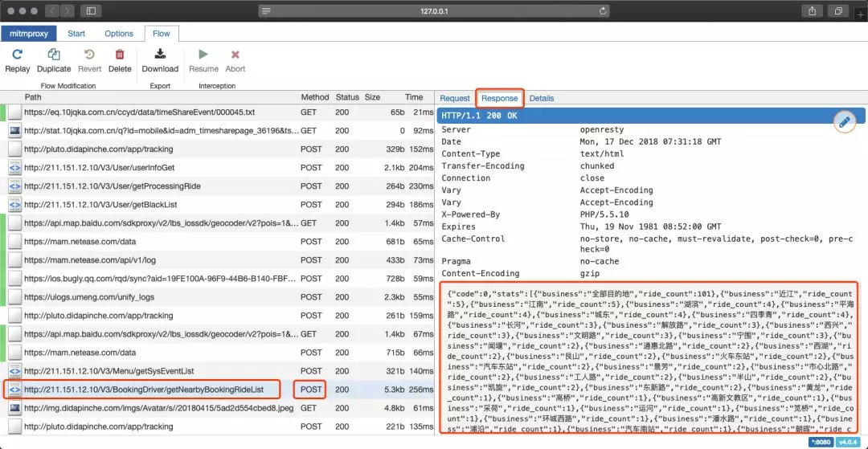
Task: Open the Response tab in detail pane
Action: click(x=499, y=99)
